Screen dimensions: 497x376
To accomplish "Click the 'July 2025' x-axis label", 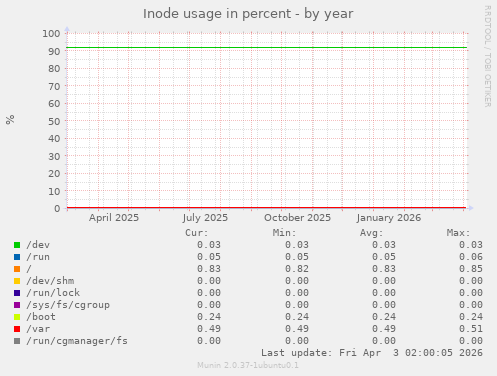I will click(x=205, y=218).
